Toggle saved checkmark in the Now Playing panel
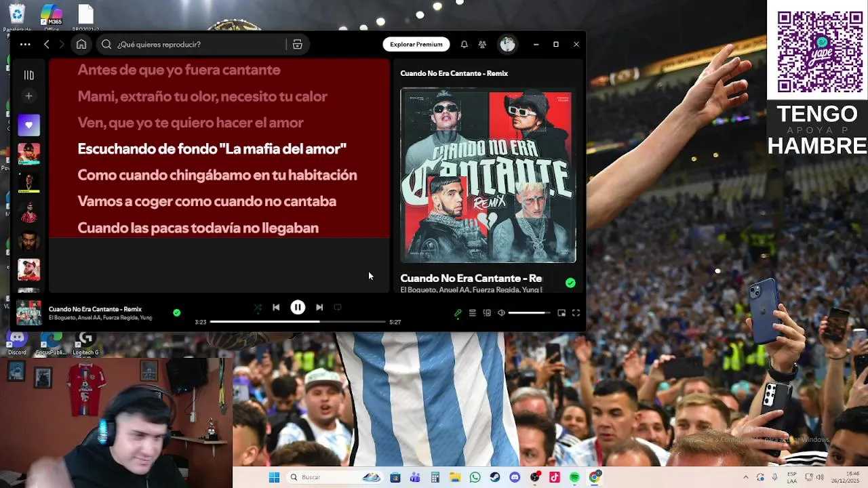This screenshot has height=488, width=868. coord(570,283)
